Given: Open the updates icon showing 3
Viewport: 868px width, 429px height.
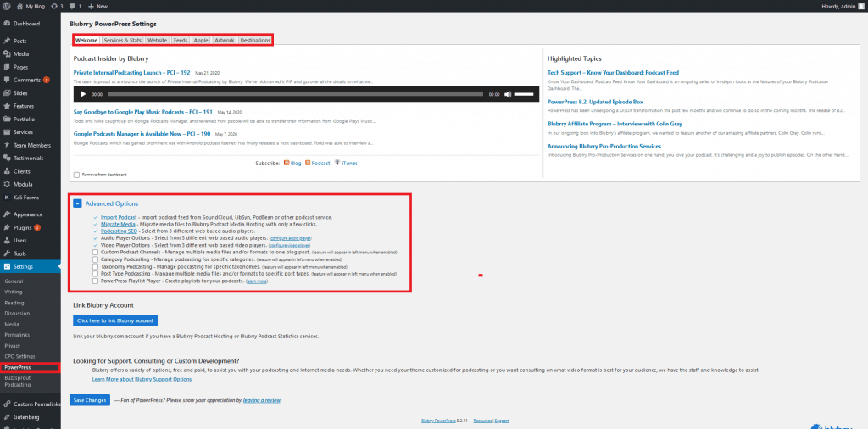Looking at the screenshot, I should pos(53,6).
